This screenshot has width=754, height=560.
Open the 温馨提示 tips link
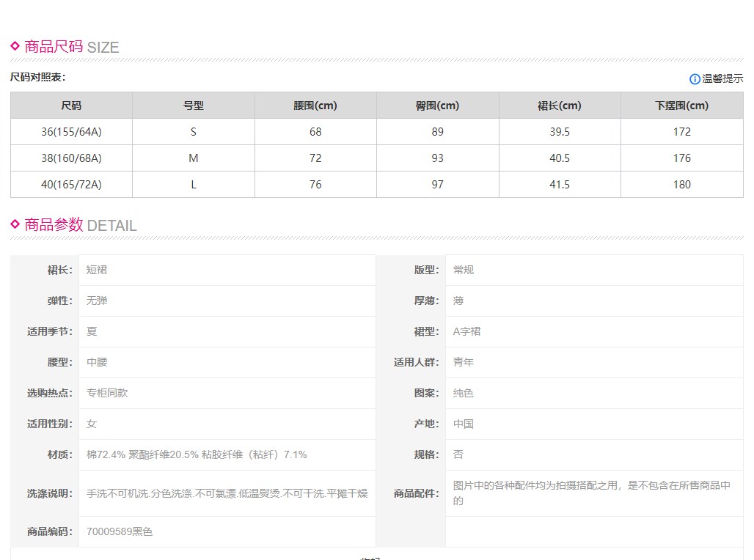[x=722, y=79]
